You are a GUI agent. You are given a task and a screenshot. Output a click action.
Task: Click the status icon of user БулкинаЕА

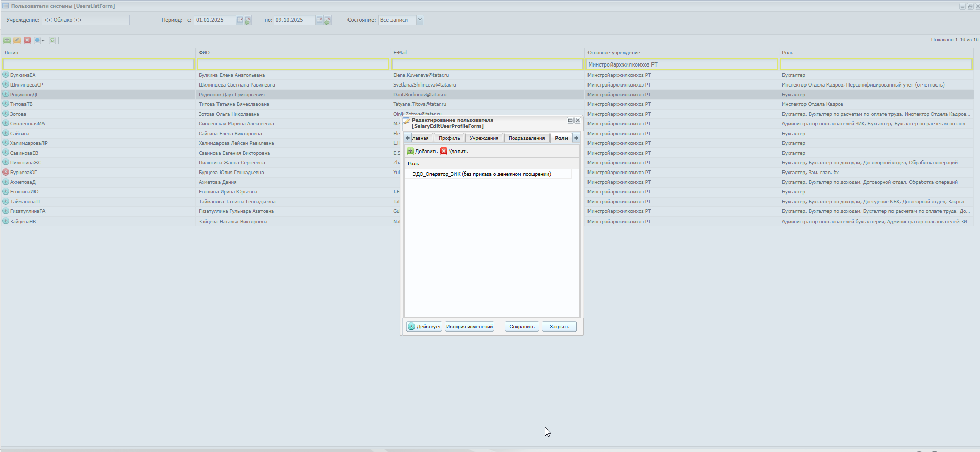click(x=6, y=75)
